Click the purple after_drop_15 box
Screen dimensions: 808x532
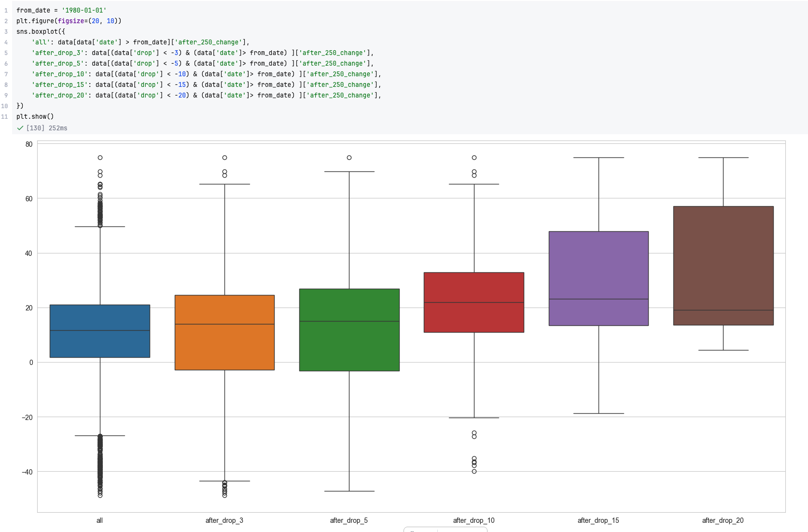tap(599, 279)
